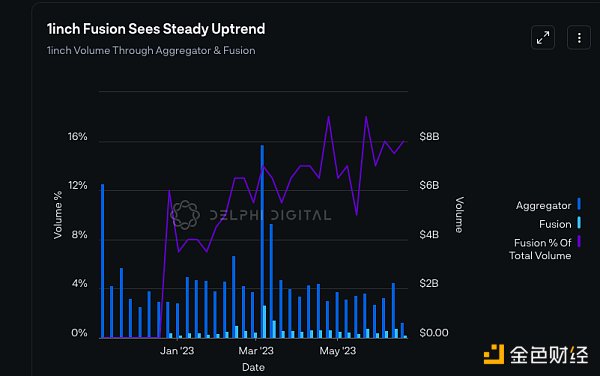Click the Delphi Digital watermark logo
Viewport: 600px width, 376px height.
185,215
